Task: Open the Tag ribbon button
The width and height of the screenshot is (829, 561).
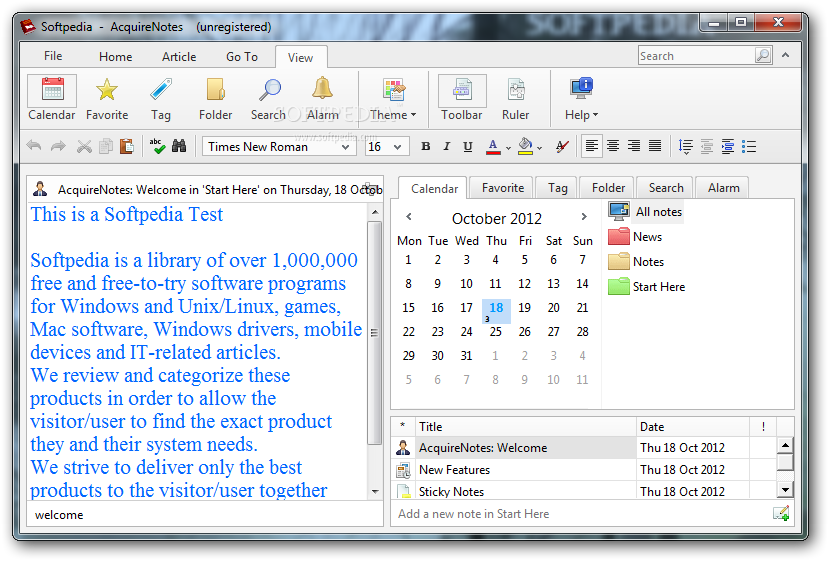Action: click(161, 98)
